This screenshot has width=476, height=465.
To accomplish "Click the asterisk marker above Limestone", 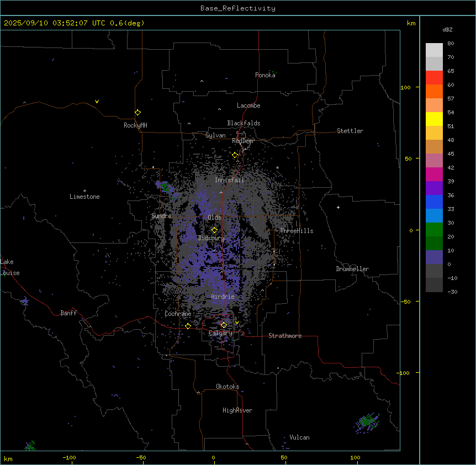I will 84,191.
